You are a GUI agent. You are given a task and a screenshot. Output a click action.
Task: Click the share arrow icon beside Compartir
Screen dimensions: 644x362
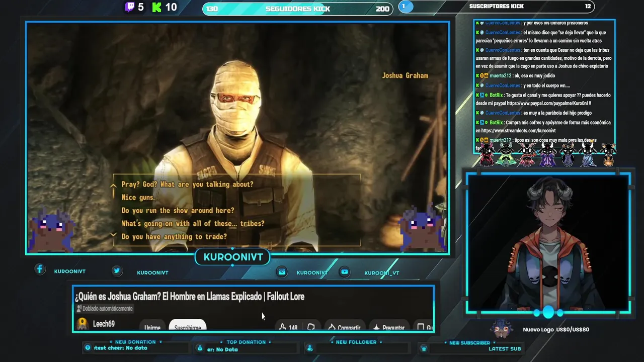click(332, 327)
